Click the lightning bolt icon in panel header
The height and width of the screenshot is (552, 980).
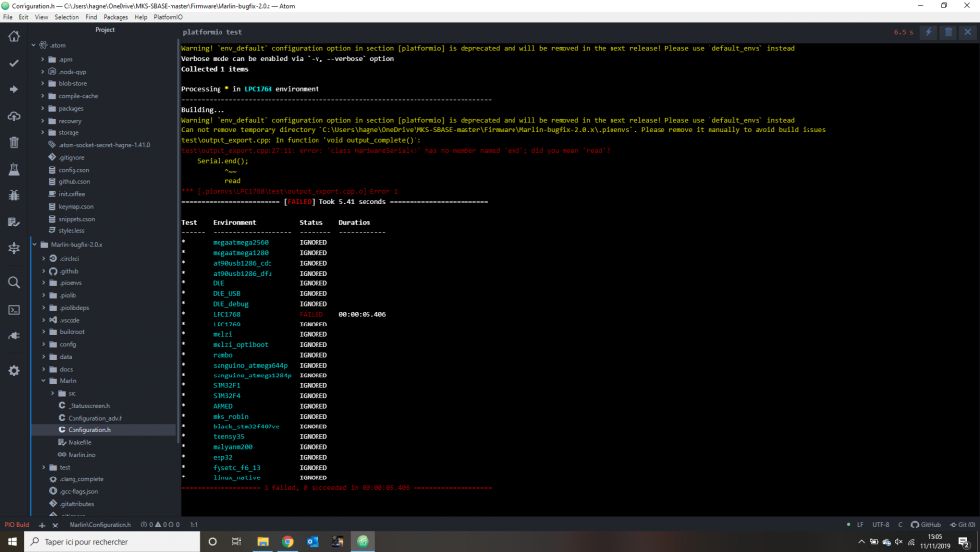click(x=928, y=32)
